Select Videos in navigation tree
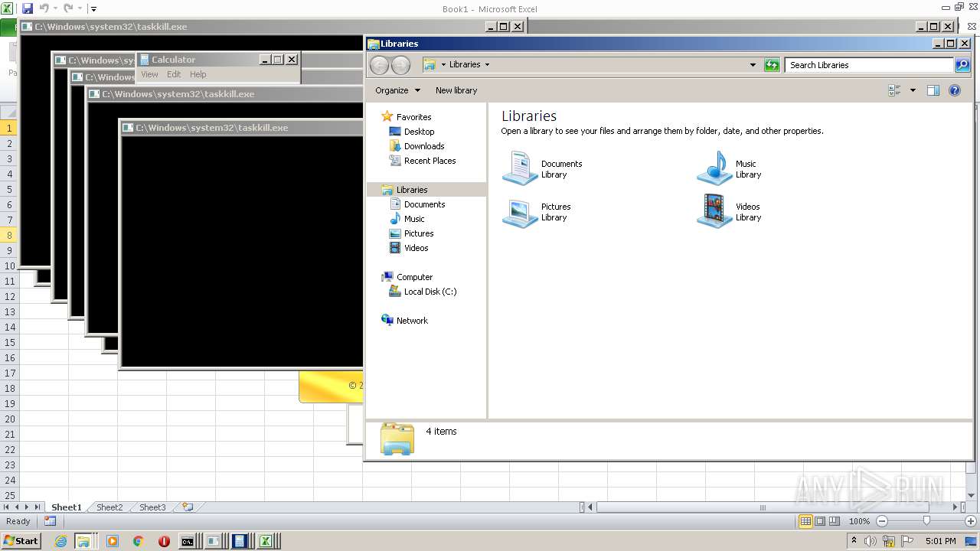980x551 pixels. click(416, 248)
